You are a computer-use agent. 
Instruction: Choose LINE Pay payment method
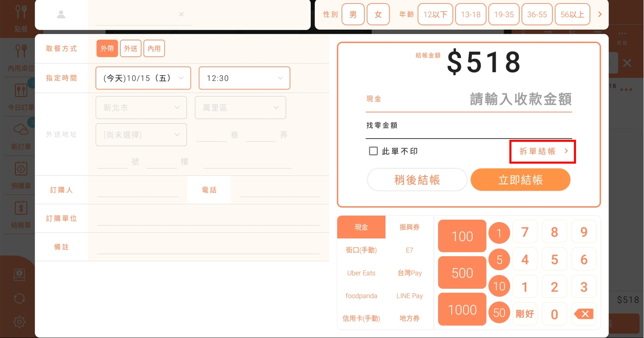[409, 296]
